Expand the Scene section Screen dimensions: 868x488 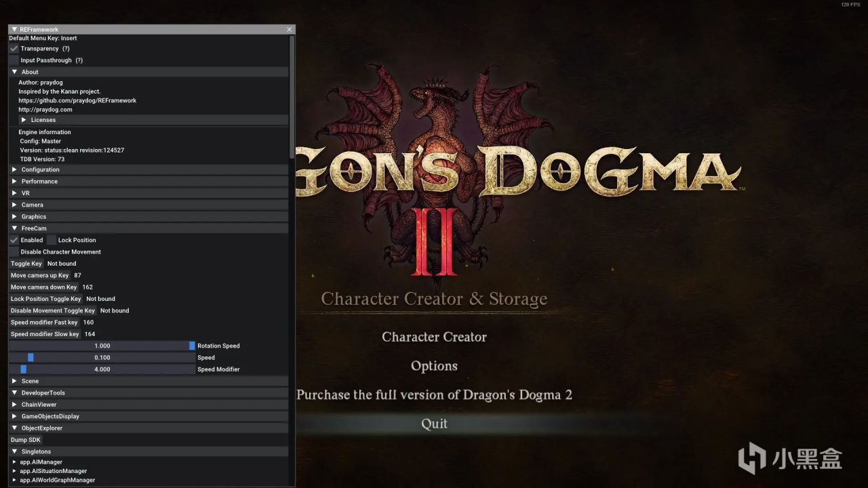(x=149, y=381)
